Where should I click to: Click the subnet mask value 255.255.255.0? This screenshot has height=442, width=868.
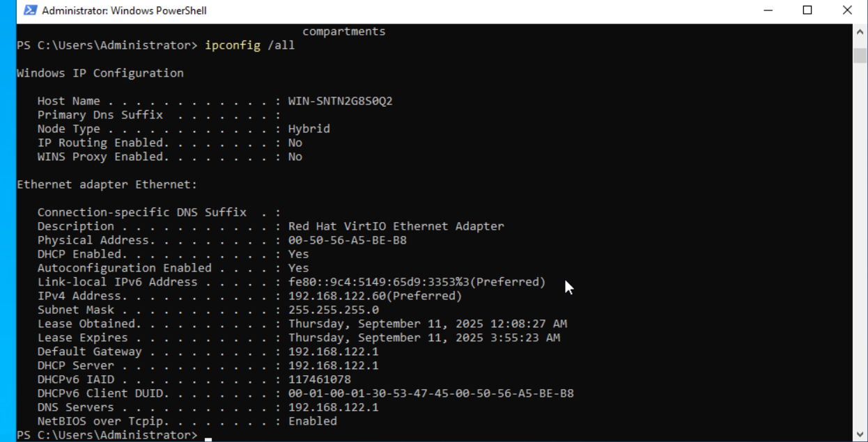(333, 310)
